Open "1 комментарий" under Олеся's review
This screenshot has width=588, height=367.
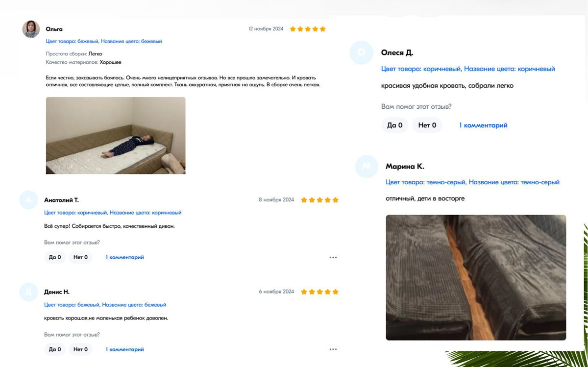483,125
